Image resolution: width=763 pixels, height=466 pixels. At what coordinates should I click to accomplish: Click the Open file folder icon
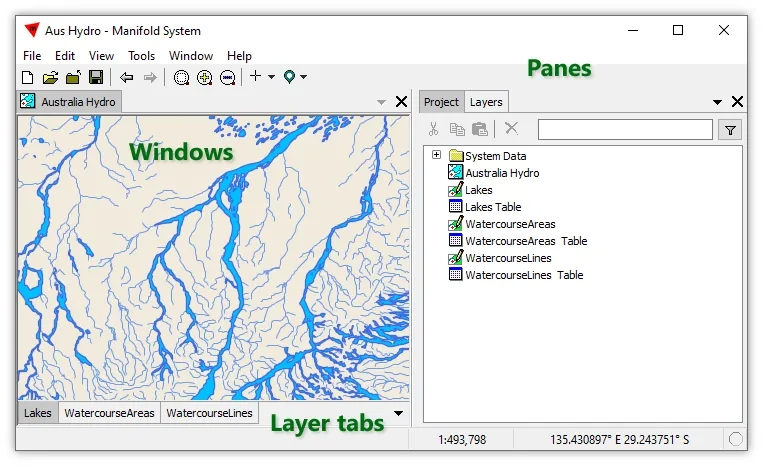[50, 77]
